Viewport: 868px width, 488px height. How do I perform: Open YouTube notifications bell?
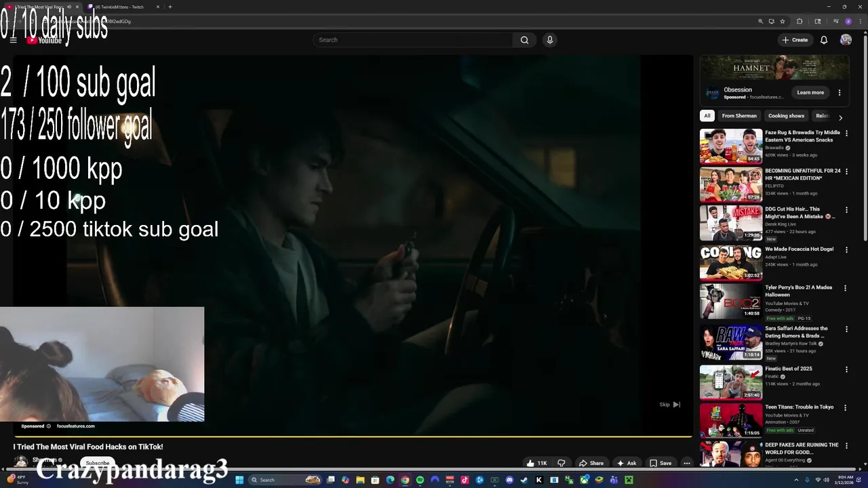pyautogui.click(x=824, y=40)
